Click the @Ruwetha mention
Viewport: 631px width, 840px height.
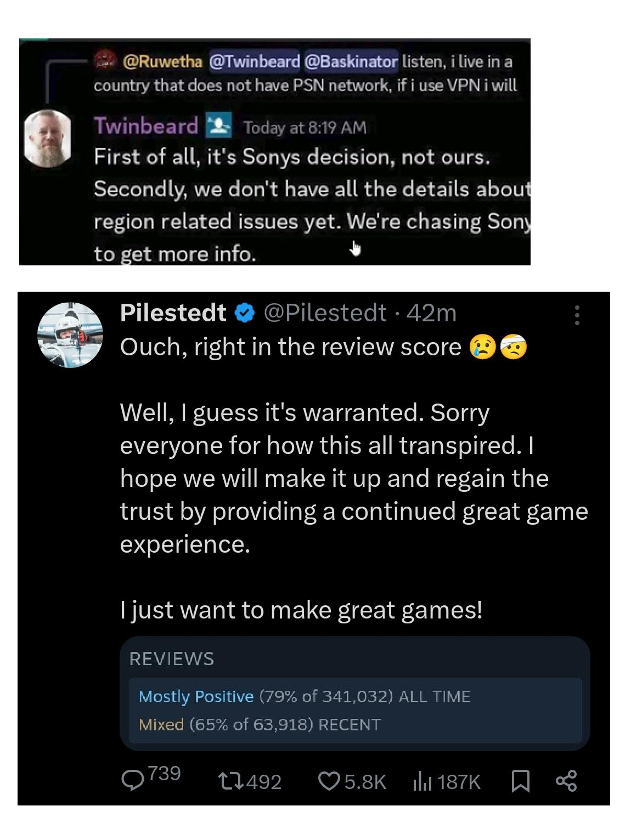(162, 61)
